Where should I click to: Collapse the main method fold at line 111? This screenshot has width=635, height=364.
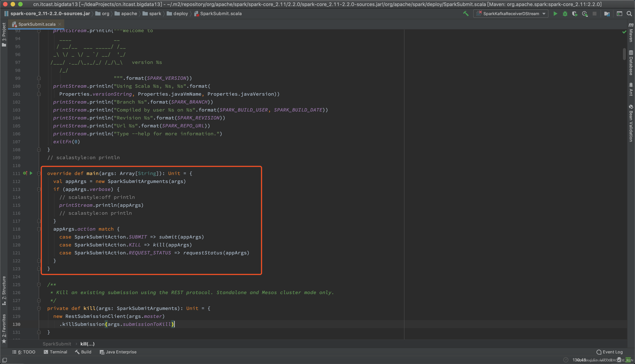click(x=39, y=173)
